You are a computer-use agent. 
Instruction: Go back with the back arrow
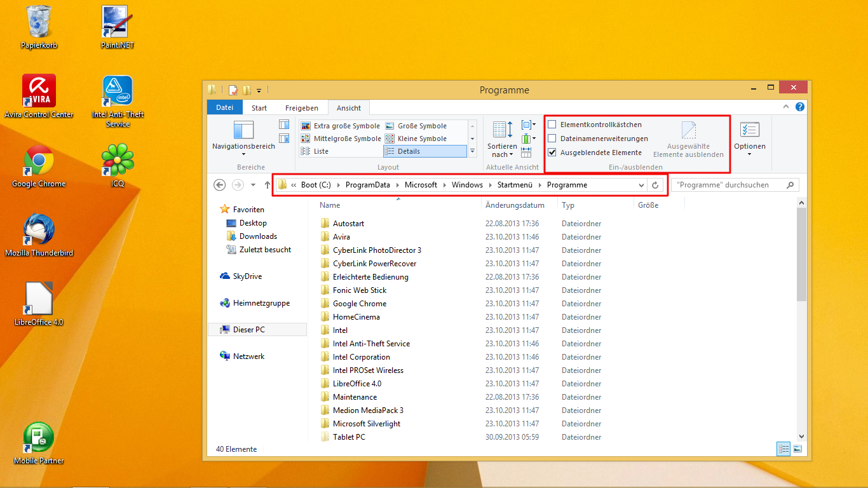(219, 185)
